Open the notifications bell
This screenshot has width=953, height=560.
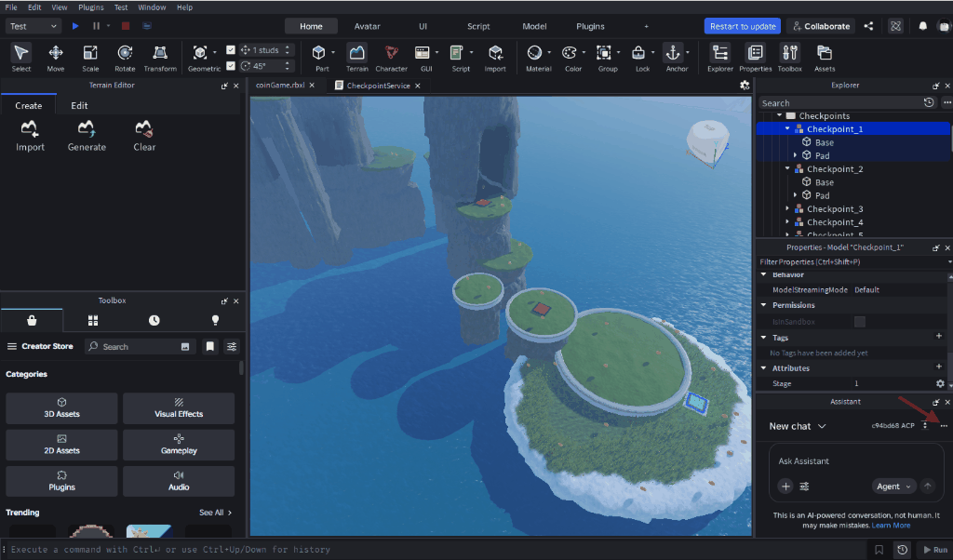click(x=922, y=26)
